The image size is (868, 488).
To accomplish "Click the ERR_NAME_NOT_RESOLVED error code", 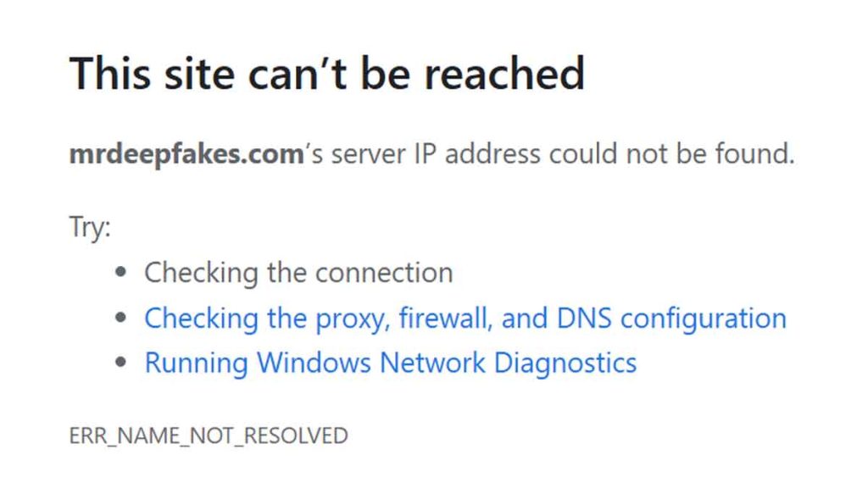I will click(209, 435).
